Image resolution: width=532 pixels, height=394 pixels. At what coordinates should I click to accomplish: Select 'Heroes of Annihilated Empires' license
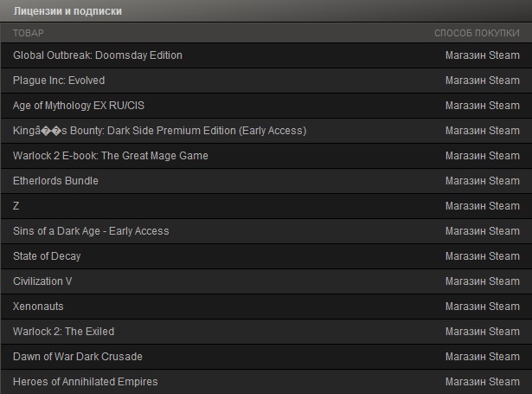pyautogui.click(x=85, y=382)
